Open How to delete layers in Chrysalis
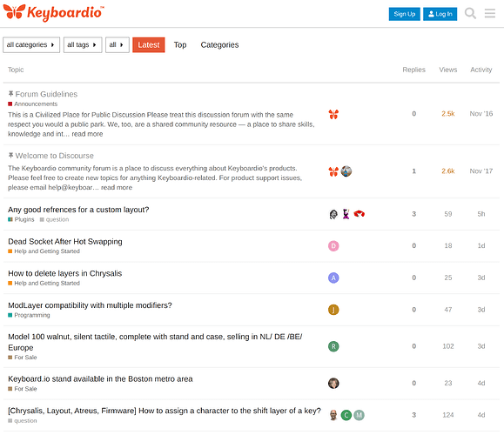The width and height of the screenshot is (504, 435). [65, 273]
